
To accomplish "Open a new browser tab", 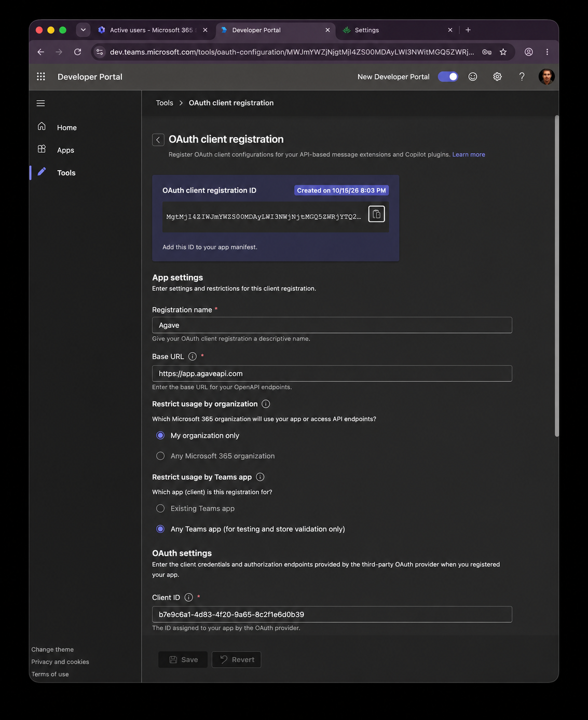I will (468, 30).
